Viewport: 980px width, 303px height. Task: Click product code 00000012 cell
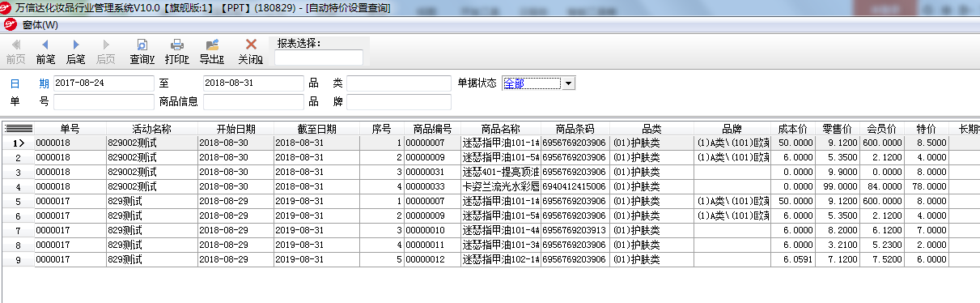432,259
